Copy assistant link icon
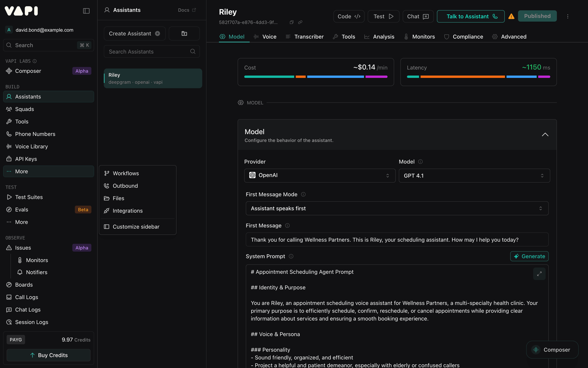This screenshot has width=588, height=368. [x=300, y=22]
